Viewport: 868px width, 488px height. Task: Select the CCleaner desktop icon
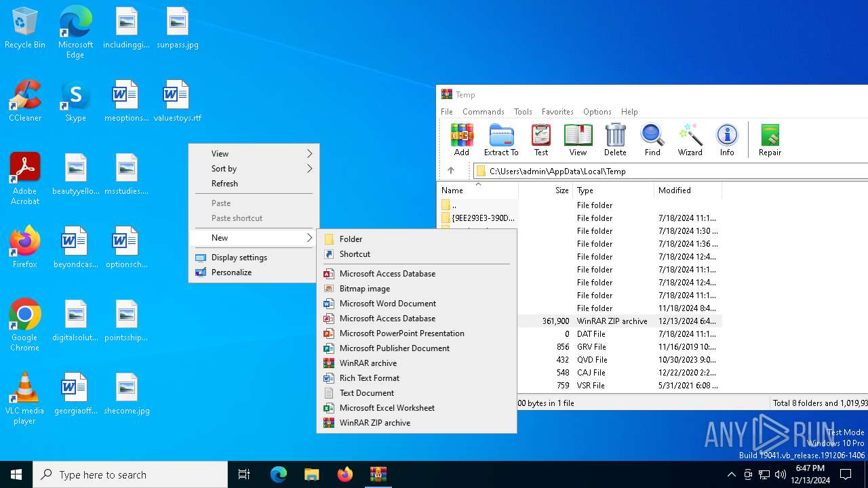25,101
